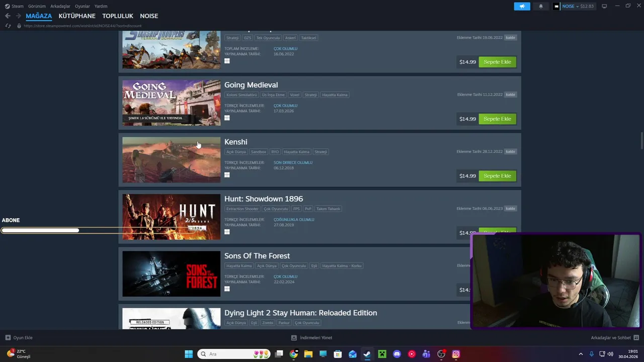Screen dimensions: 644x362
Task: Open the notifications bell
Action: pyautogui.click(x=541, y=6)
